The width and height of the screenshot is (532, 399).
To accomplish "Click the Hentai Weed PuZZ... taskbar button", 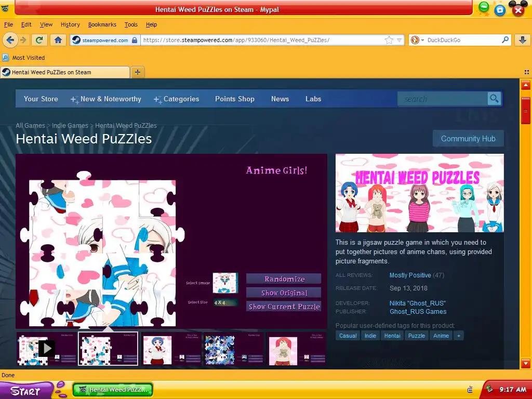I will [113, 390].
